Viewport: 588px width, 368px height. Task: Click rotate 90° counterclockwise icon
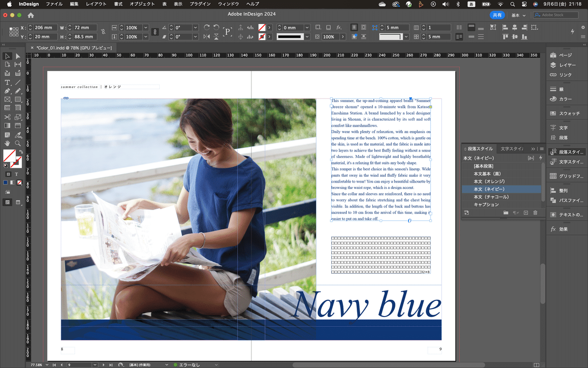point(216,27)
